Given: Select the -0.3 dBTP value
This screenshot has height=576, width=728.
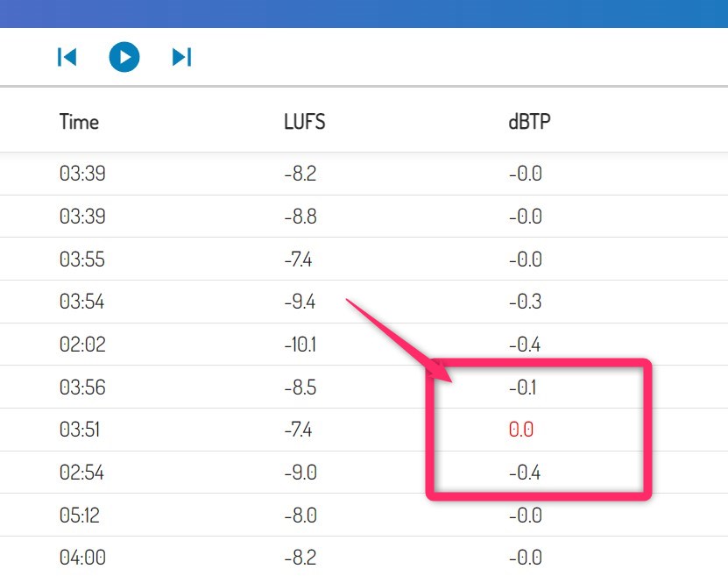Looking at the screenshot, I should (525, 302).
